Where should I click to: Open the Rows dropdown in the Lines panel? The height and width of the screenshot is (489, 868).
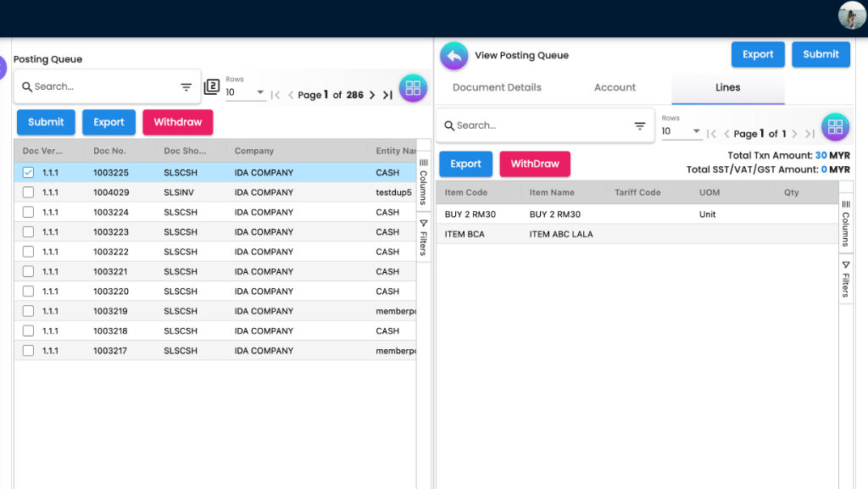tap(695, 133)
